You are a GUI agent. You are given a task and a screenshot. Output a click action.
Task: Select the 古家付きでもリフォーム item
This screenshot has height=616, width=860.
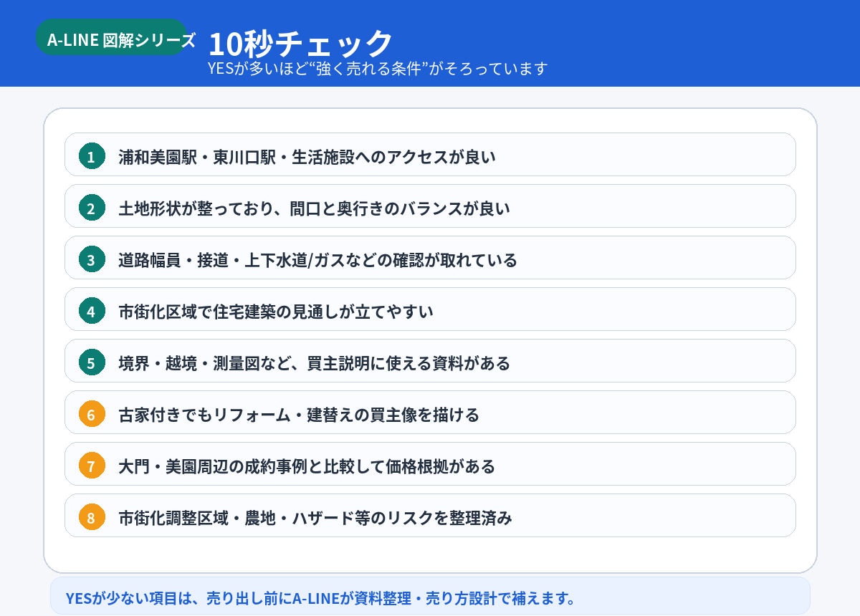[430, 412]
